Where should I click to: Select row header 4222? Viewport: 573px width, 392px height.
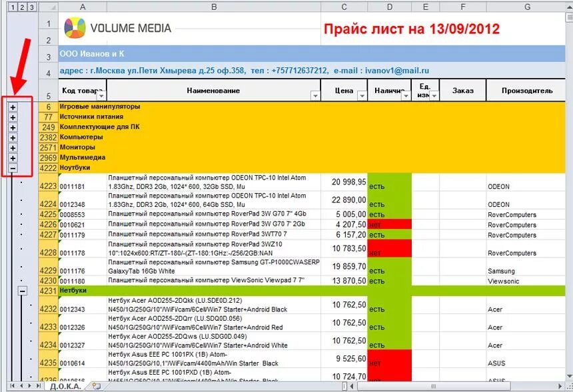(x=48, y=168)
